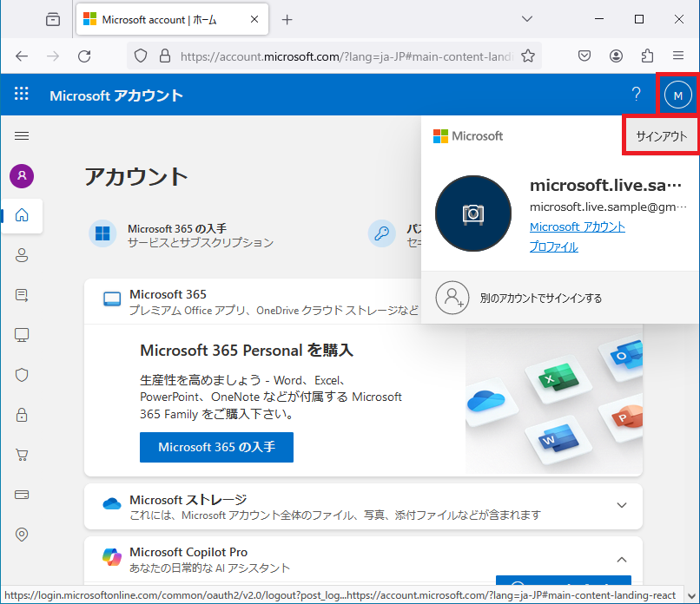
Task: Select 別のアカウントでサインインする option
Action: click(x=540, y=298)
